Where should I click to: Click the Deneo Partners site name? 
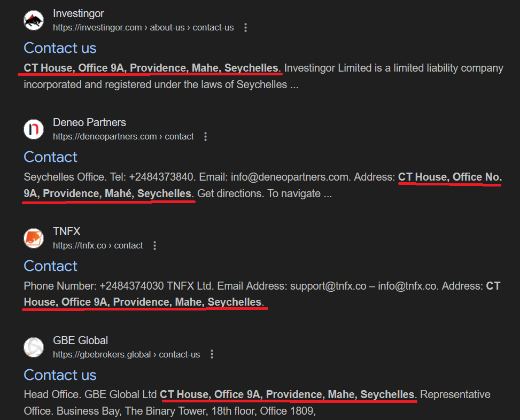point(90,123)
